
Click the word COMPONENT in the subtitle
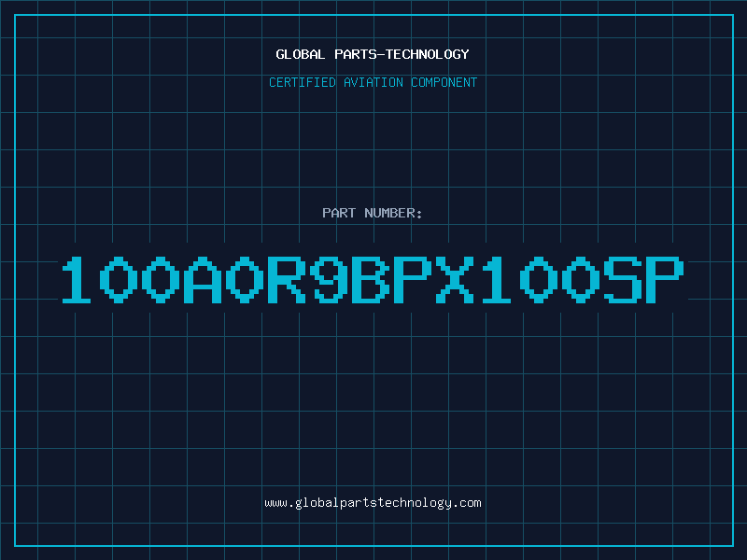[x=444, y=82]
